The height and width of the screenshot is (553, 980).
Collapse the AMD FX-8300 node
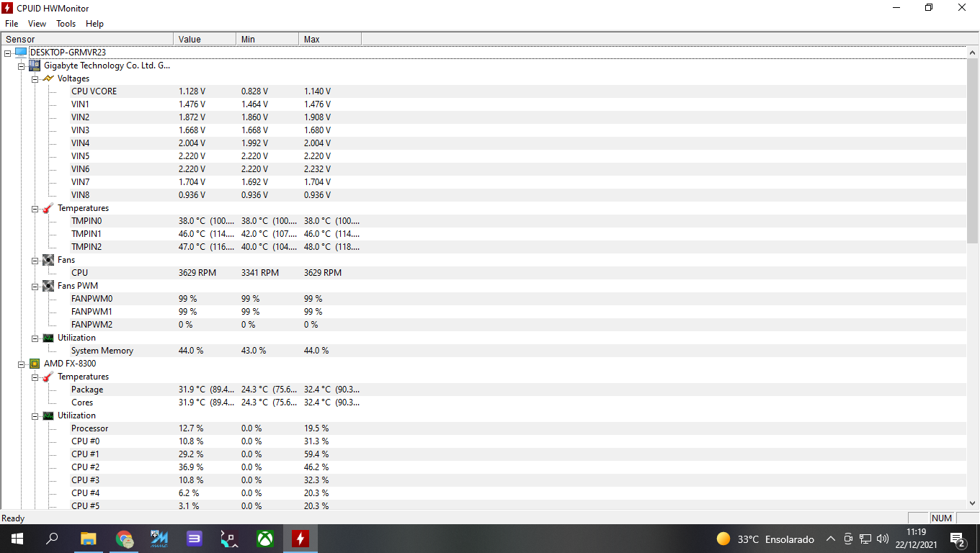point(21,364)
